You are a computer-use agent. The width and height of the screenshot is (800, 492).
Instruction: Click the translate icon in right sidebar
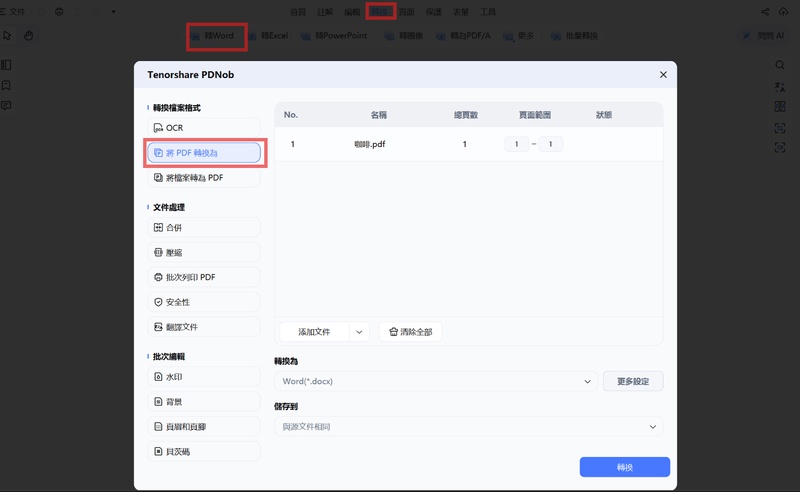[x=780, y=87]
